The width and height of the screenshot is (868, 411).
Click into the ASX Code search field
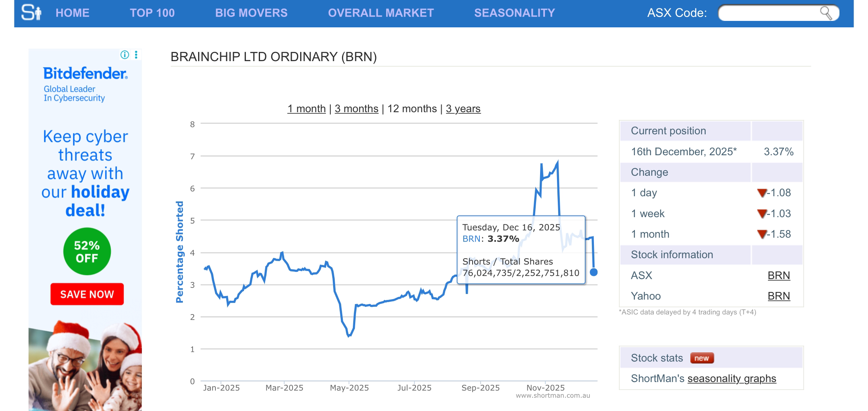[x=768, y=13]
